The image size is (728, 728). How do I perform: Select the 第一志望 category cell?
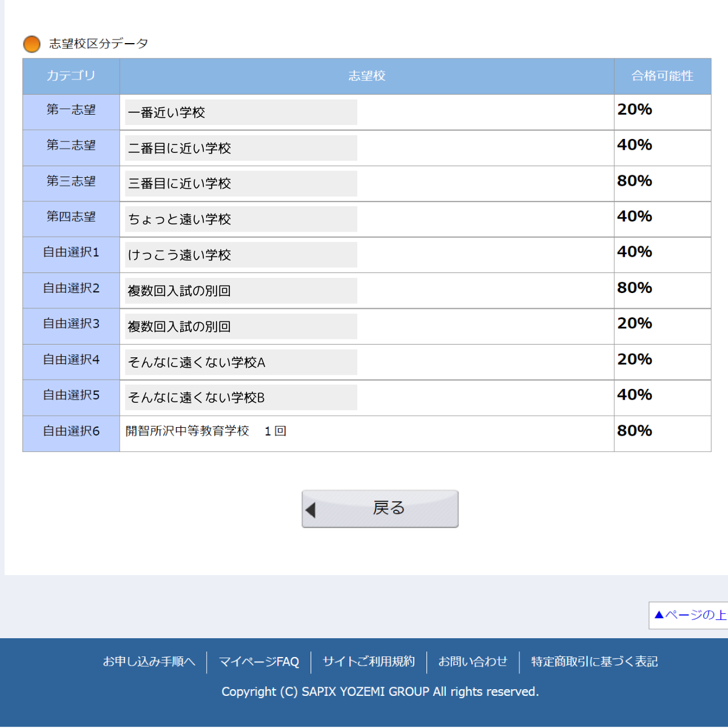(70, 112)
